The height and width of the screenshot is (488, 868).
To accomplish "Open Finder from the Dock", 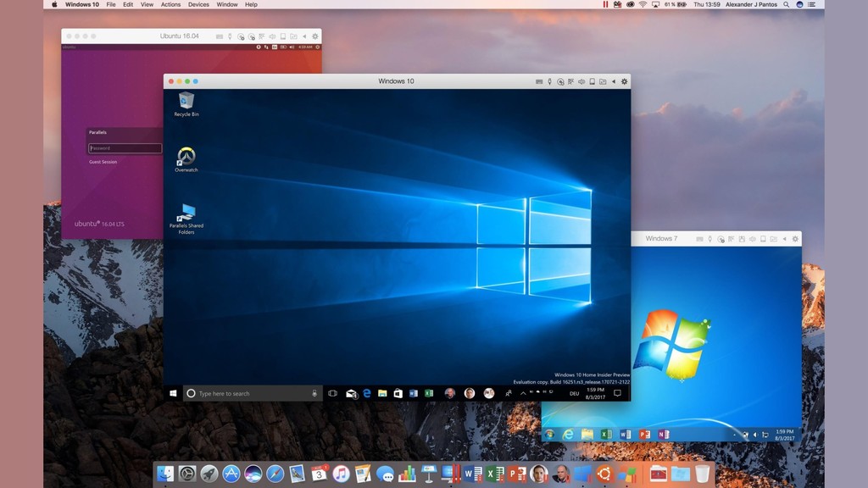I will [165, 474].
